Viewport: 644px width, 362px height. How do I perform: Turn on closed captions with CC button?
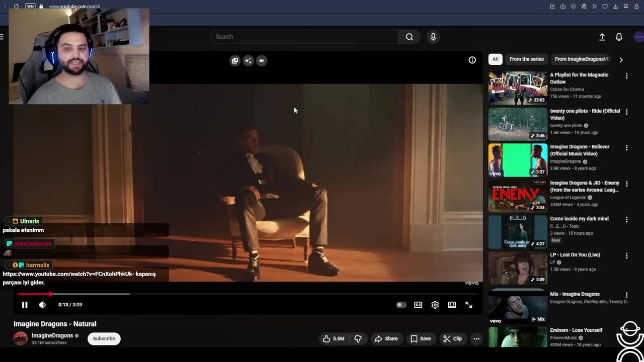[x=418, y=305]
